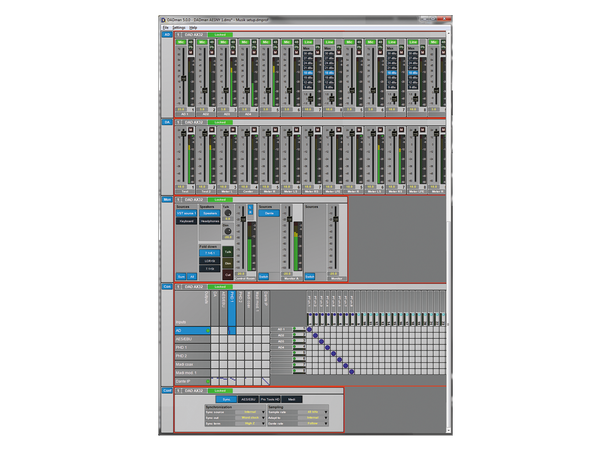The height and width of the screenshot is (450, 610).
Task: Open the Help menu
Action: pos(193,28)
